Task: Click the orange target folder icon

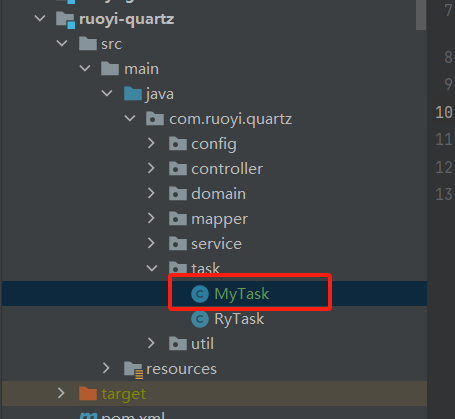Action: tap(88, 394)
